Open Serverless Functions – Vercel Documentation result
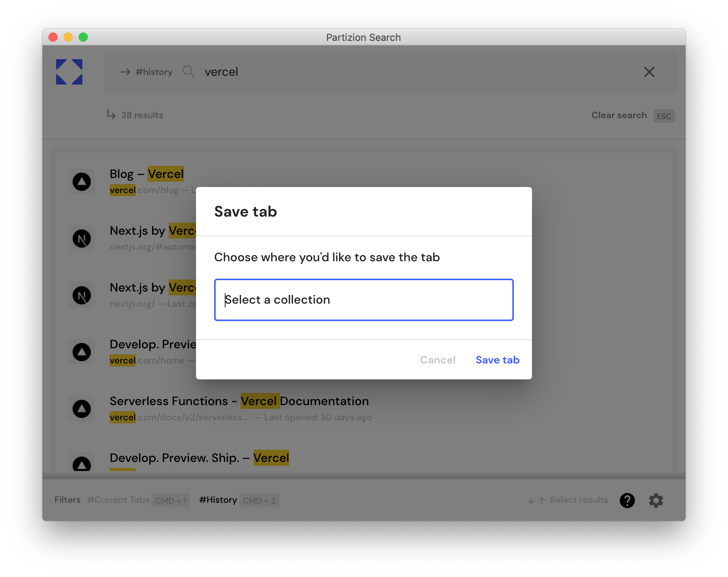This screenshot has width=728, height=577. [239, 401]
